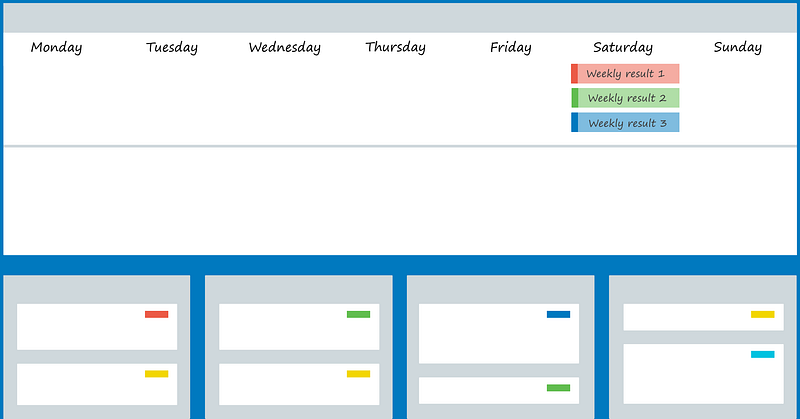Click the blue tag on the third column's card
This screenshot has height=419, width=800.
(x=558, y=314)
